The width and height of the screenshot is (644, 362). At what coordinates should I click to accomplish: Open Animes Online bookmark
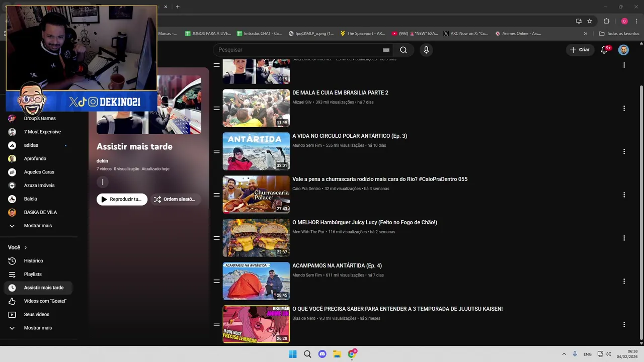[518, 34]
